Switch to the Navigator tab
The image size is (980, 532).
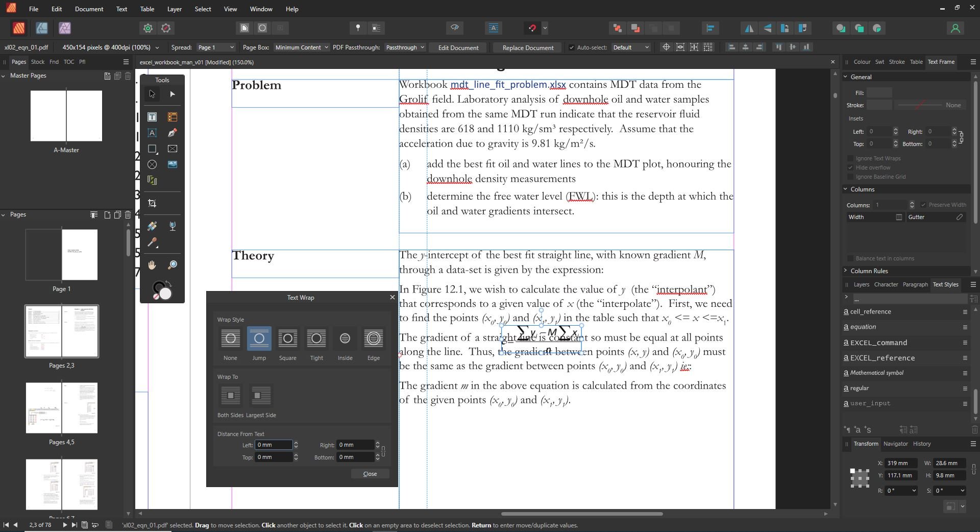[x=895, y=444]
